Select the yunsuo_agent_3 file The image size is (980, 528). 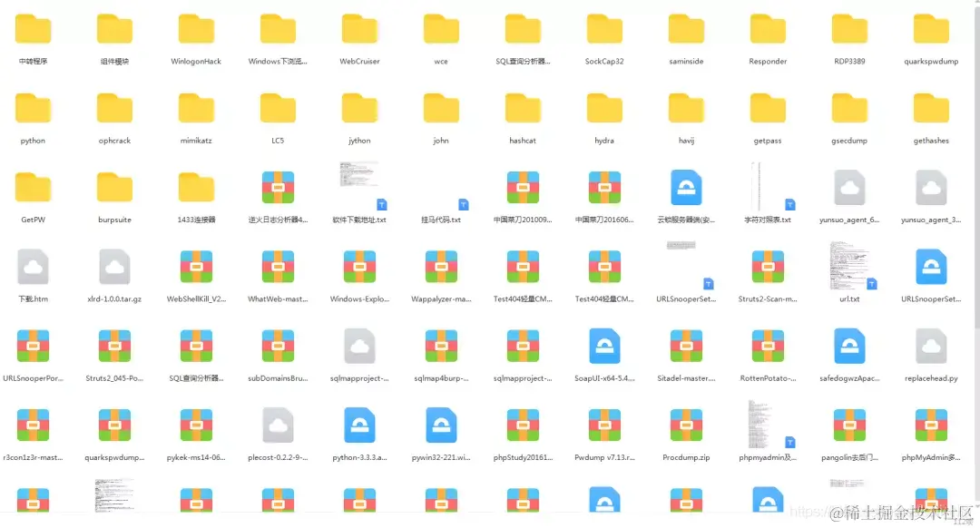931,188
